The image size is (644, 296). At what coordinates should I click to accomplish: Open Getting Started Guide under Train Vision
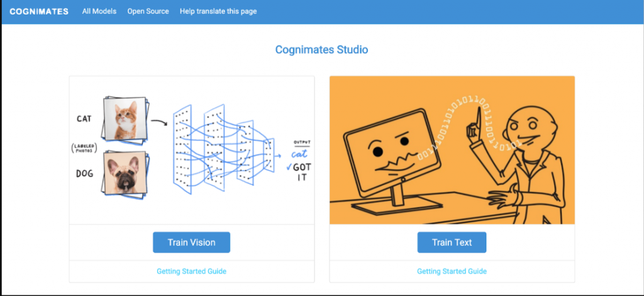click(191, 271)
